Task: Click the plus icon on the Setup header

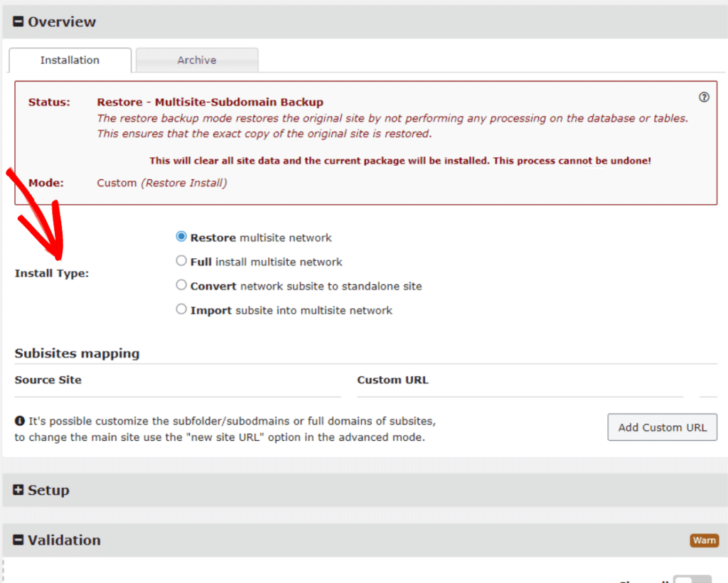Action: tap(18, 490)
